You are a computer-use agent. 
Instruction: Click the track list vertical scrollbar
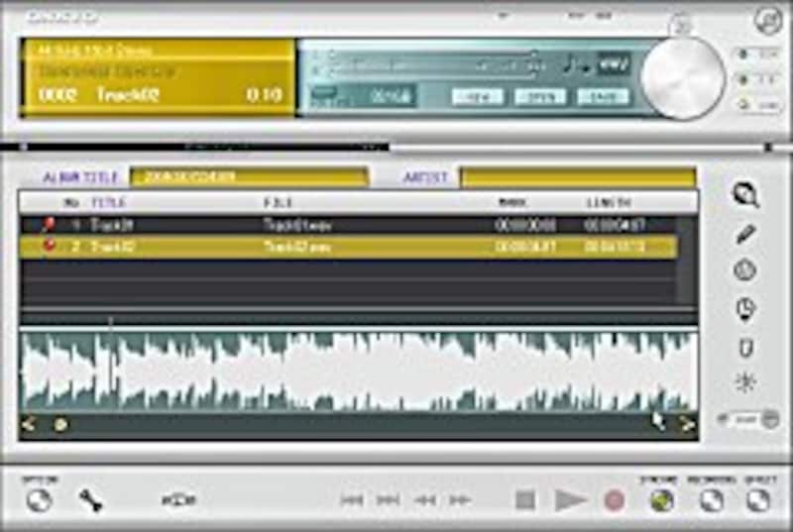coord(687,262)
